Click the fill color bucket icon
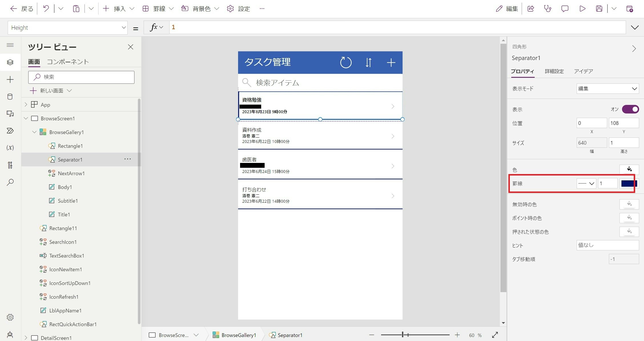The width and height of the screenshot is (644, 341). click(x=629, y=169)
